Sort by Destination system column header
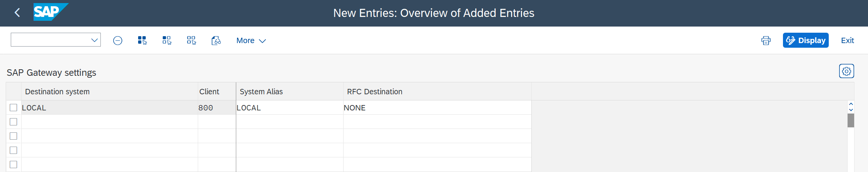Image resolution: width=868 pixels, height=172 pixels. coord(57,92)
